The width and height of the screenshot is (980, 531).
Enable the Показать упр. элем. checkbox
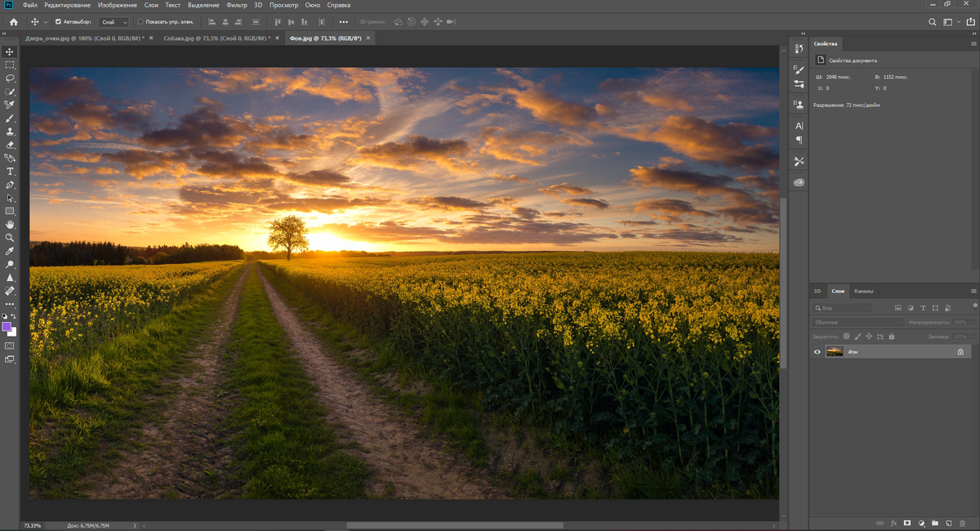pyautogui.click(x=140, y=22)
